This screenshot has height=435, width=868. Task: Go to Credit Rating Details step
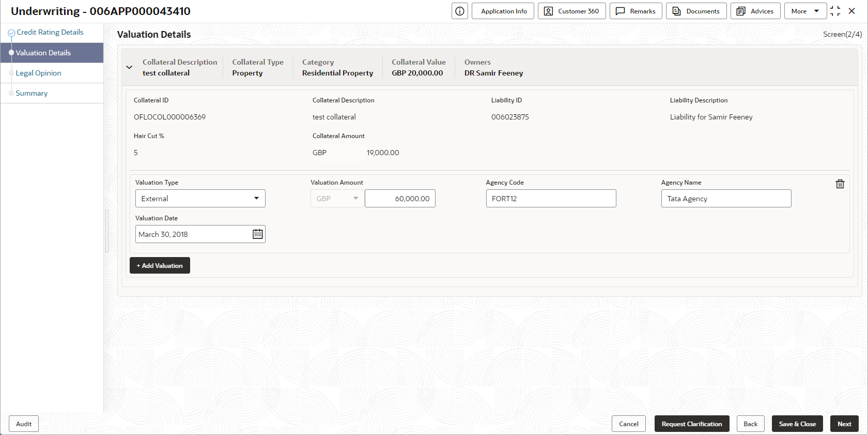coord(50,32)
